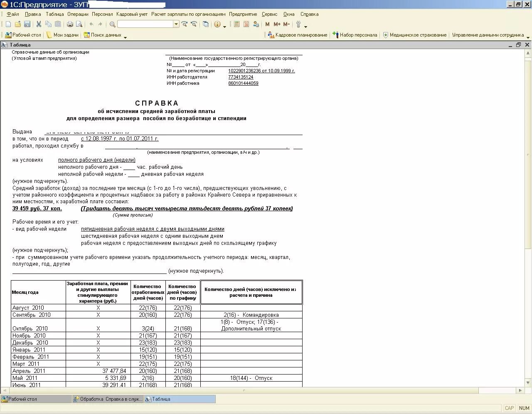Click the Undo arrow icon
The width and height of the screenshot is (532, 414).
(x=91, y=24)
